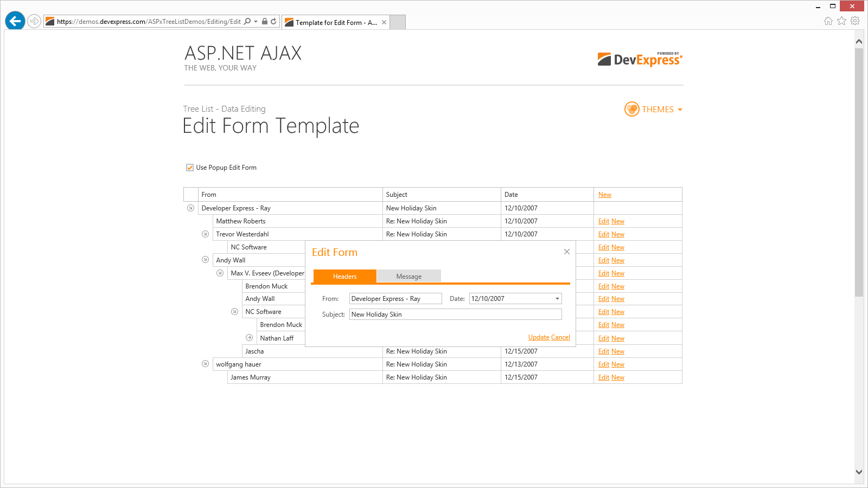Edit the James Murray row
The height and width of the screenshot is (488, 868).
coord(603,377)
